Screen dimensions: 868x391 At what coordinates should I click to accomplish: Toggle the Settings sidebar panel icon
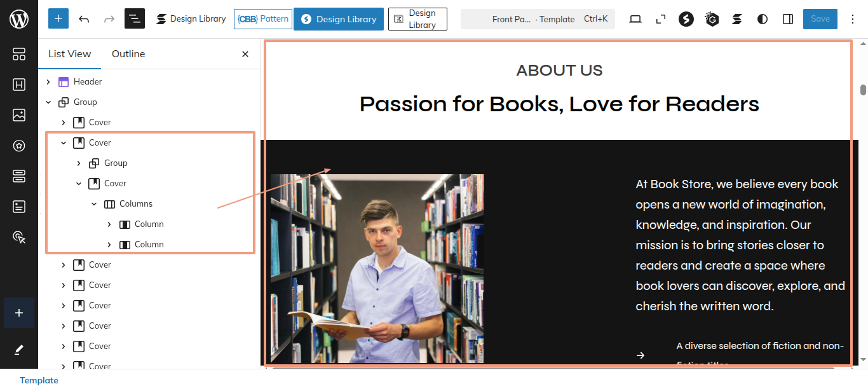[788, 19]
